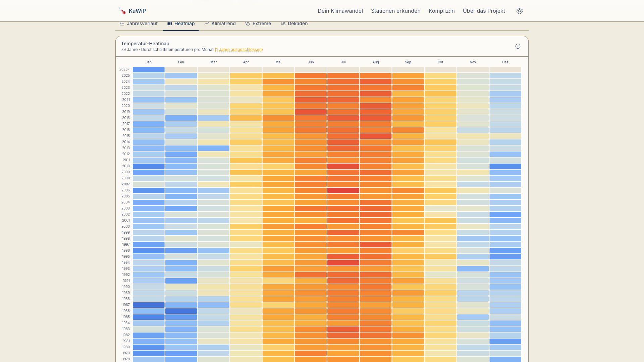Select the dark red July 2019 heatmap cell
This screenshot has height=362, width=644.
point(343,112)
